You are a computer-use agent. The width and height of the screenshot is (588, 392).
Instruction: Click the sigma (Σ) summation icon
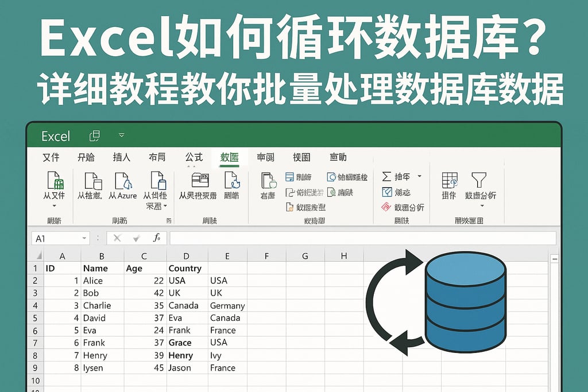coord(386,176)
